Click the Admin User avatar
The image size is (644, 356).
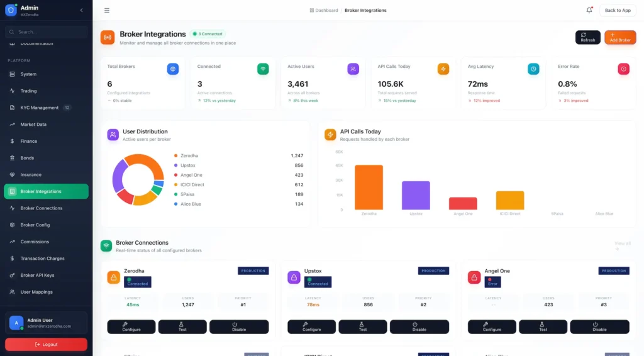(x=16, y=323)
